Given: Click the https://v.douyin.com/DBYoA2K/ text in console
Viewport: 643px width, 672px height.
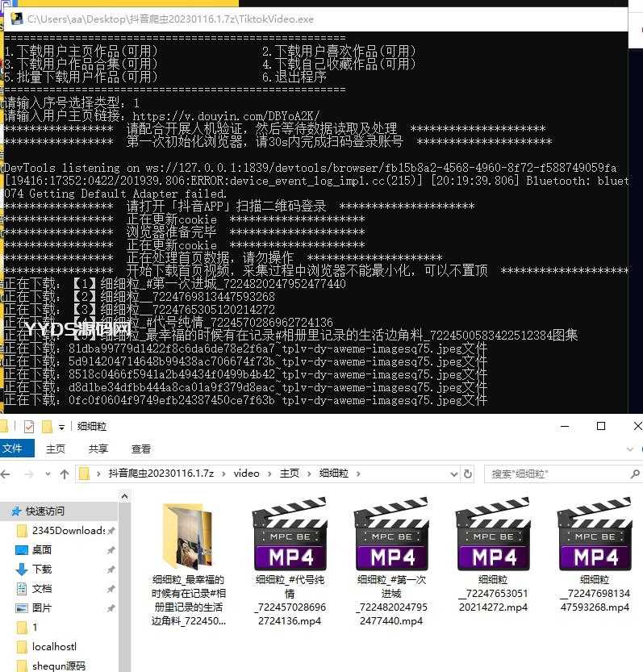Looking at the screenshot, I should [x=226, y=116].
